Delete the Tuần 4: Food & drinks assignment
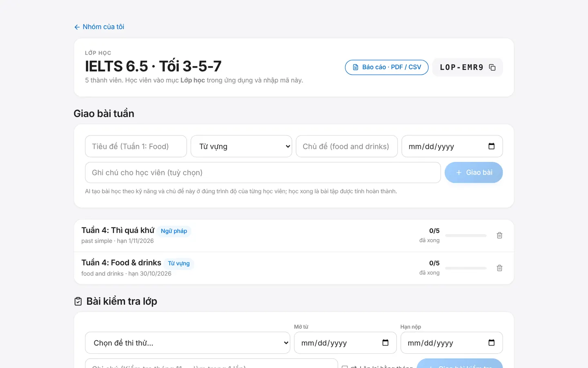588x368 pixels. pos(499,268)
